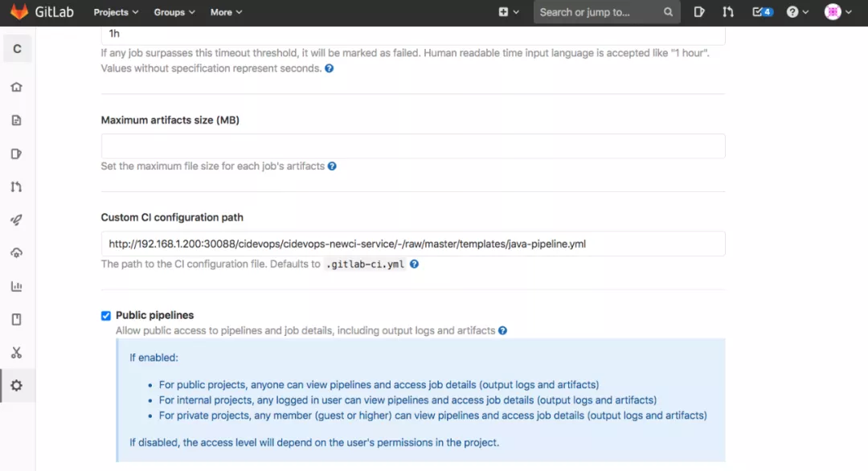Expand the Projects dropdown menu
Image resolution: width=868 pixels, height=471 pixels.
point(116,12)
